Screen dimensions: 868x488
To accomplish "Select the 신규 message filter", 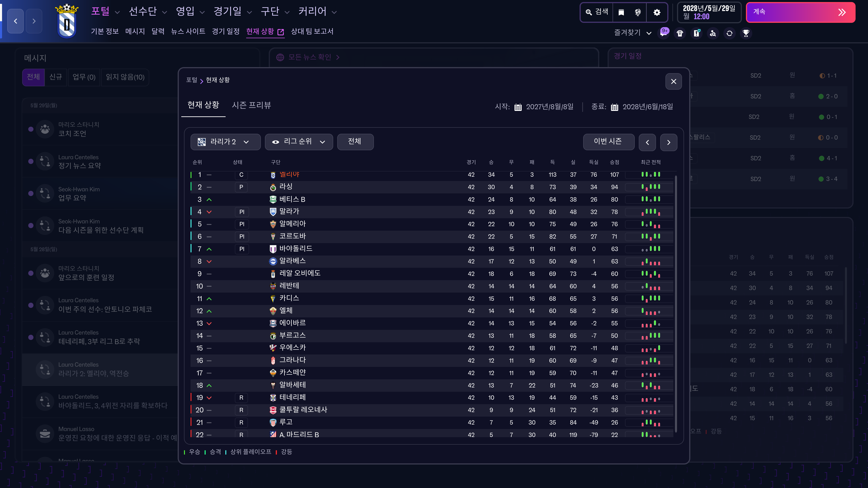I will [x=56, y=77].
